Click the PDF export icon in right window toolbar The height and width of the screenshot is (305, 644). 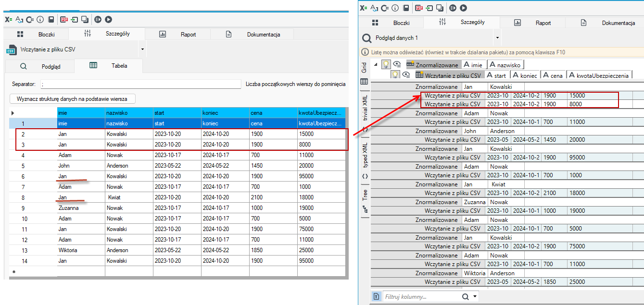click(419, 8)
